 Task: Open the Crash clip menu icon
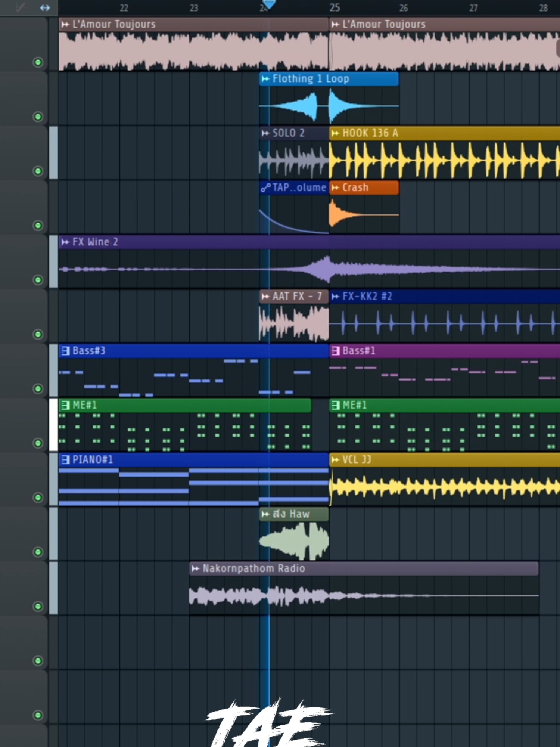[335, 187]
